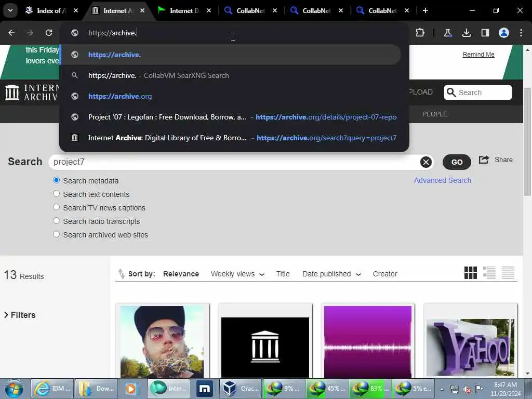Viewport: 532px width, 399px height.
Task: Select 'Search radio transcripts' radio option
Action: pos(56,221)
